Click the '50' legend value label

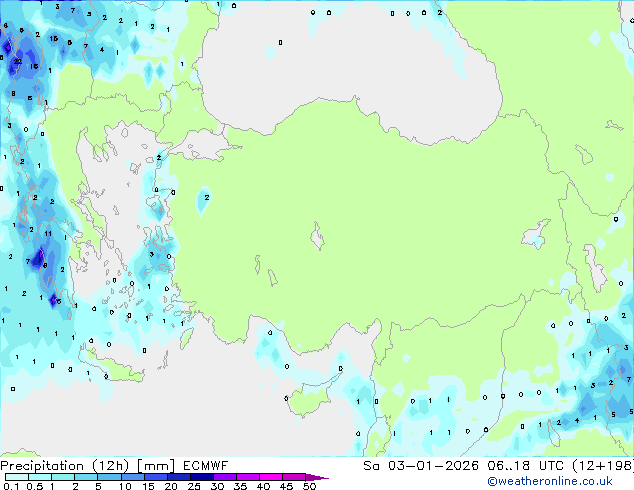coord(310,486)
